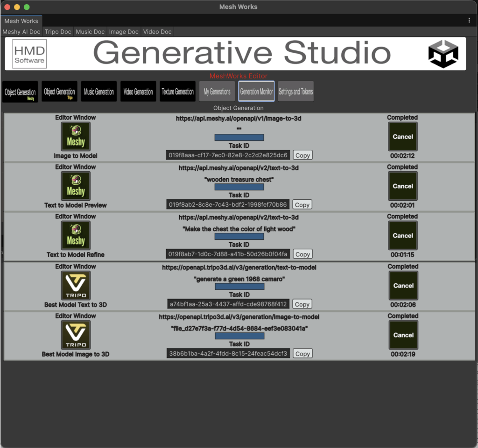Open the Object Generation Meshy tab
The width and height of the screenshot is (478, 448).
pos(20,91)
